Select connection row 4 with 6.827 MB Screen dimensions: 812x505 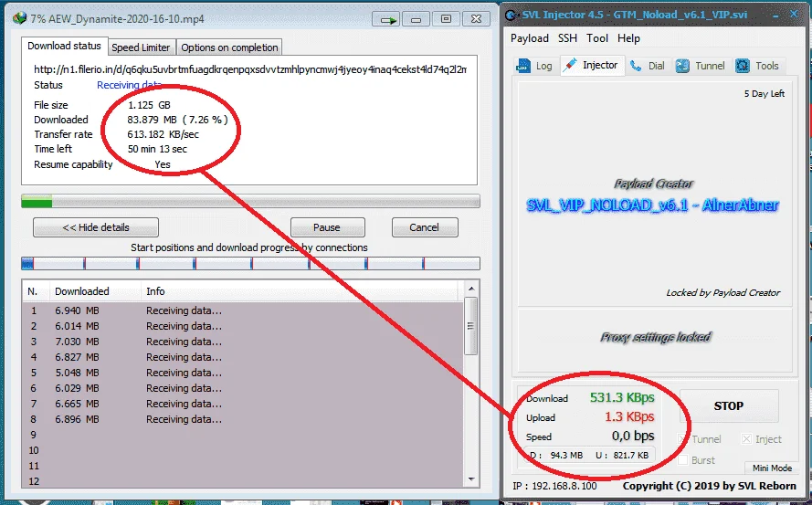(x=243, y=357)
